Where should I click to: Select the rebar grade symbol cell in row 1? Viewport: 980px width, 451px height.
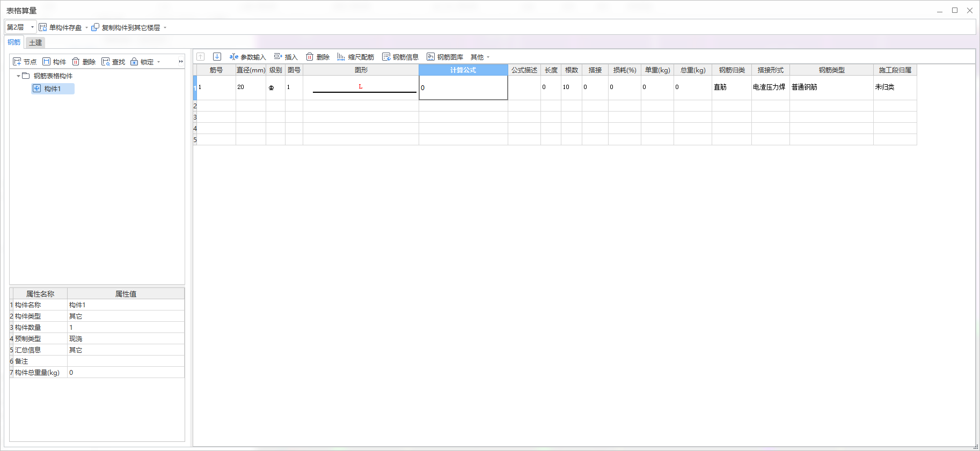click(x=275, y=87)
